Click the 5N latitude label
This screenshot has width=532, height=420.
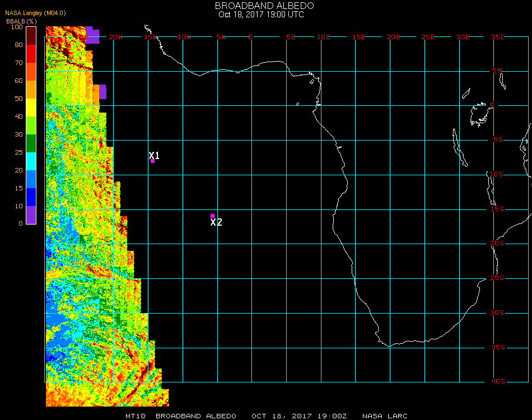pos(498,71)
